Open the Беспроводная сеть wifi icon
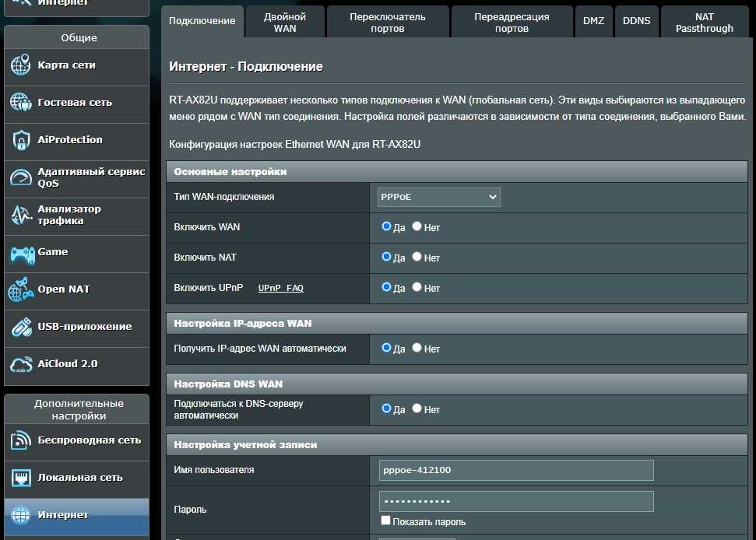The image size is (756, 540). click(21, 440)
